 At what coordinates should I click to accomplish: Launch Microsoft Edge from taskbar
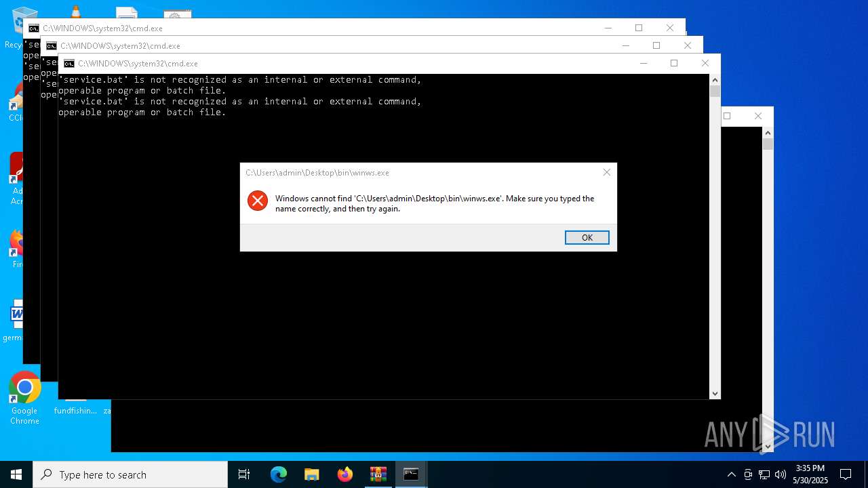pyautogui.click(x=279, y=474)
